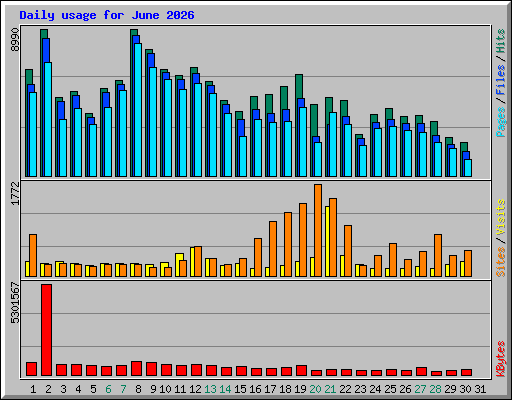
Task: Click the 'KBytes' legend label
Action: click(x=501, y=359)
